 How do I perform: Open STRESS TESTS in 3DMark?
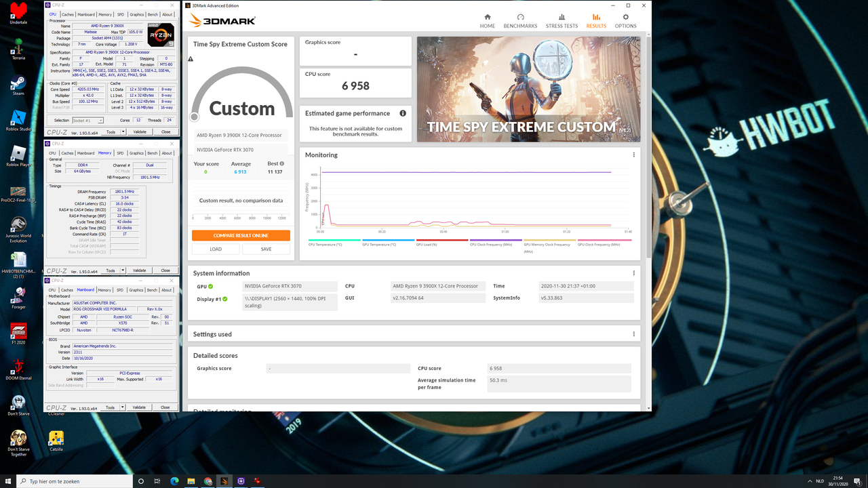tap(561, 21)
